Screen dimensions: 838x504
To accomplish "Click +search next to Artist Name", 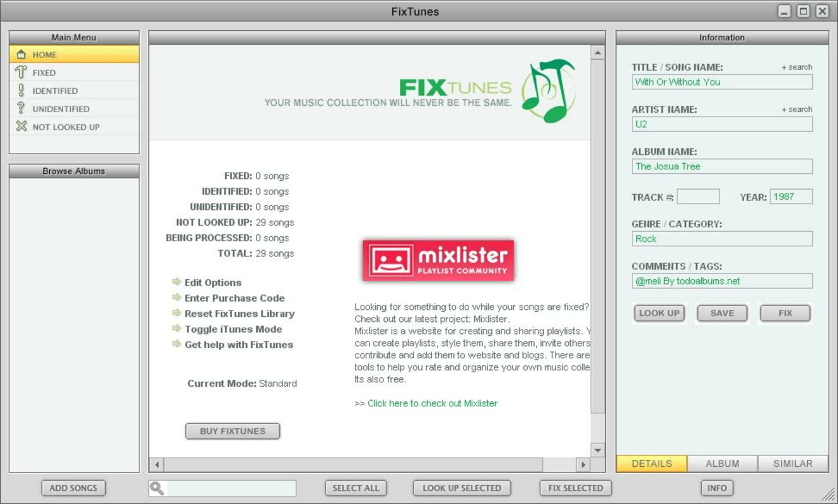I will [797, 109].
